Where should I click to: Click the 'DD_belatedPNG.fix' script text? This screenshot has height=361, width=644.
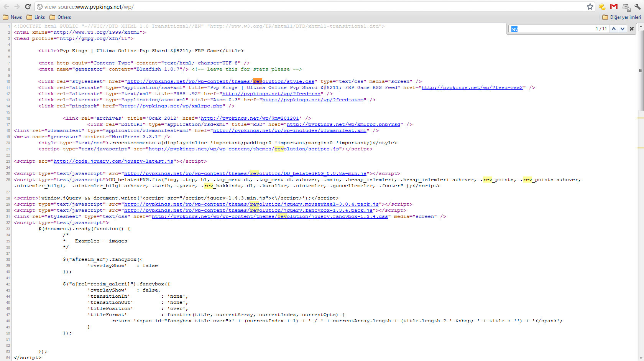pyautogui.click(x=135, y=180)
